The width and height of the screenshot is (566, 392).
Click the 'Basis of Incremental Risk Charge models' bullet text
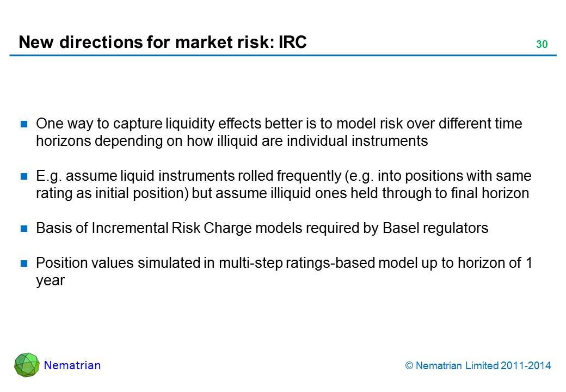pyautogui.click(x=262, y=229)
